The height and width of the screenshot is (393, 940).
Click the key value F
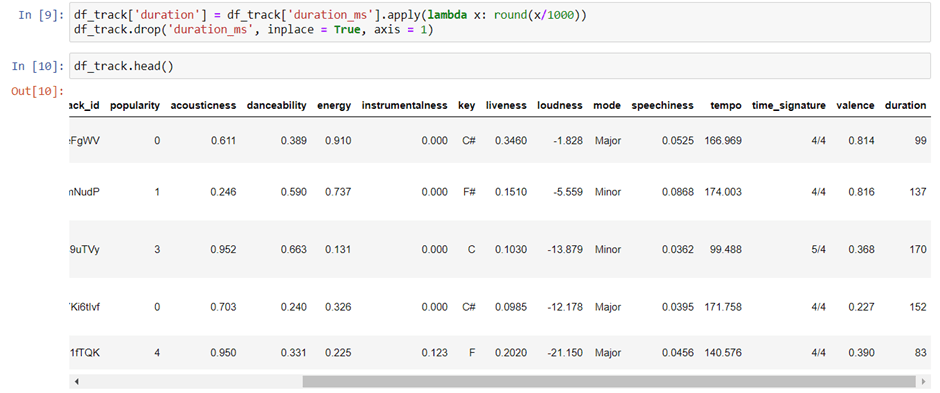click(472, 353)
